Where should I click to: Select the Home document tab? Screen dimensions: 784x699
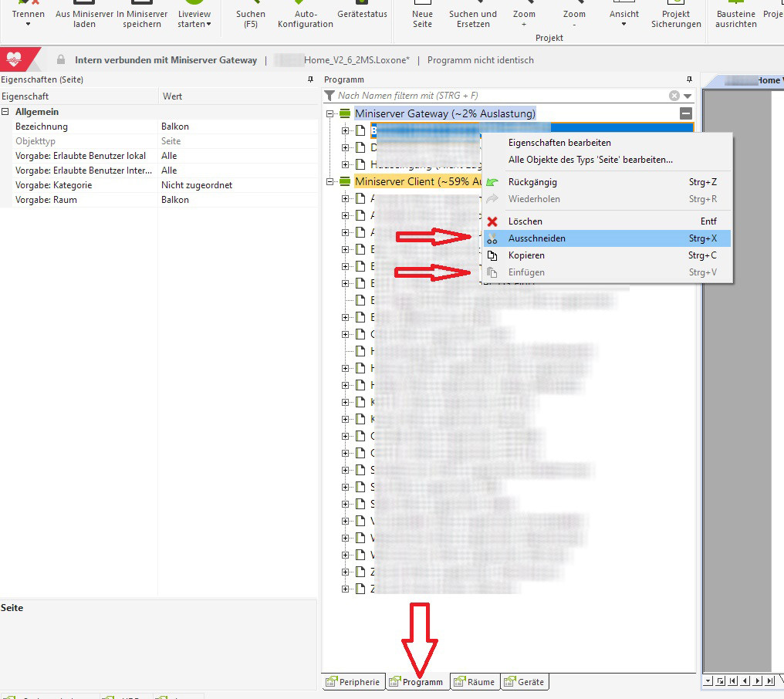click(x=749, y=80)
